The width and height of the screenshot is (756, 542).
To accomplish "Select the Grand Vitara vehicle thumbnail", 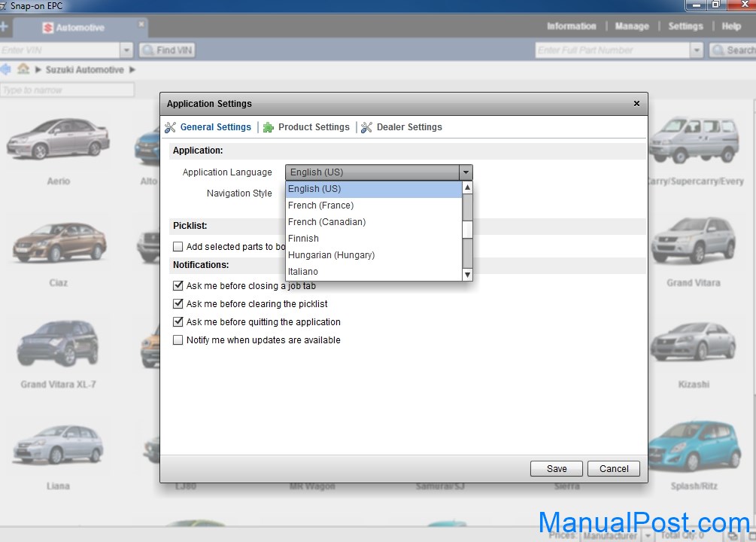I will [694, 240].
